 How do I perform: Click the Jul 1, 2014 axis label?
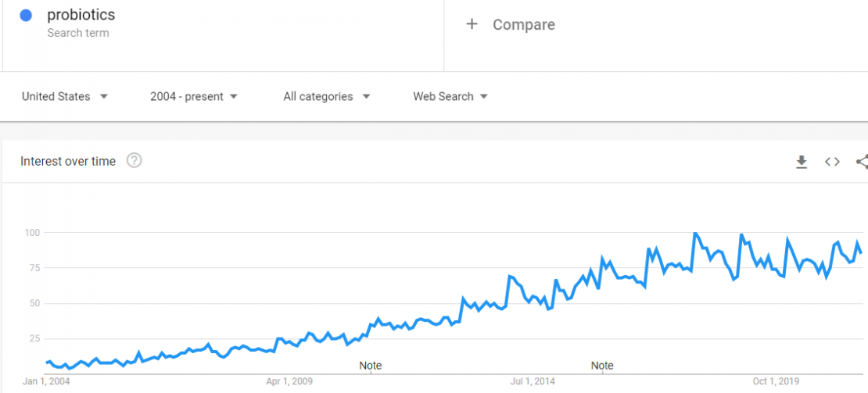(x=533, y=381)
